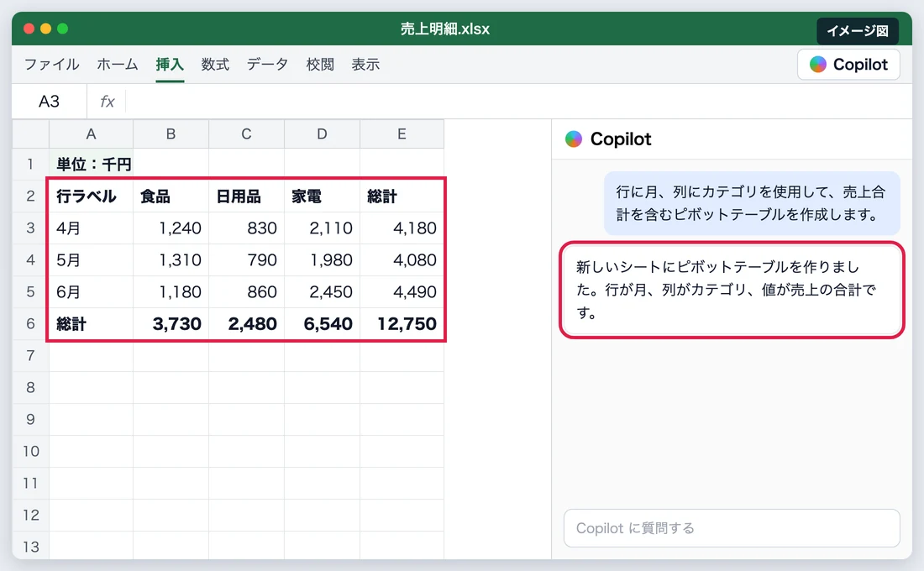The width and height of the screenshot is (924, 571).
Task: Select the 総計 row label in row 6
Action: click(92, 323)
